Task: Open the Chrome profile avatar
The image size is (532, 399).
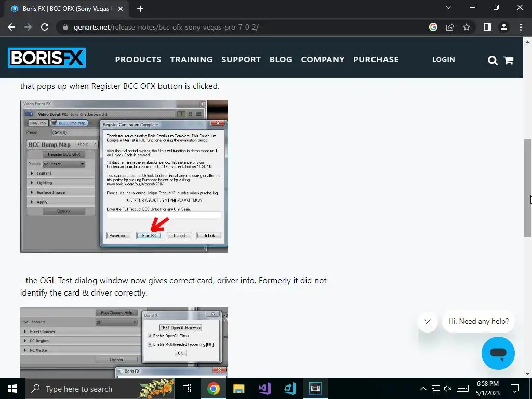Action: tap(504, 27)
